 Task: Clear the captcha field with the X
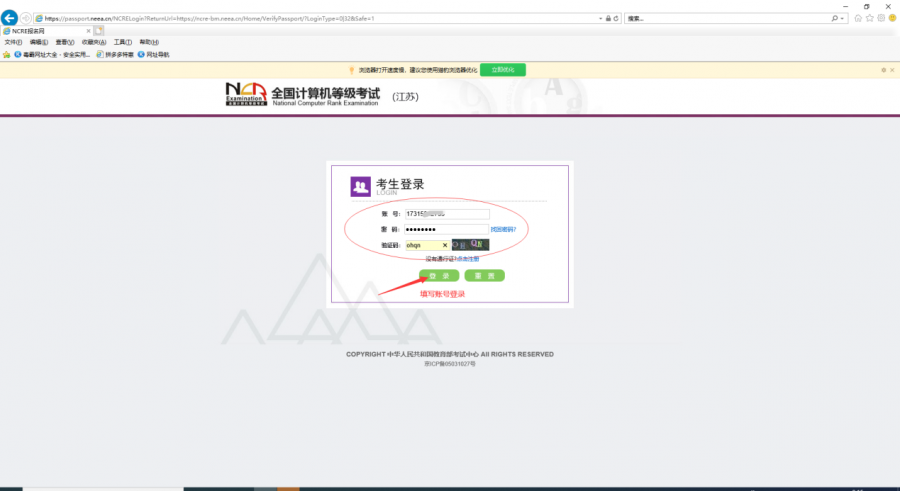click(444, 245)
